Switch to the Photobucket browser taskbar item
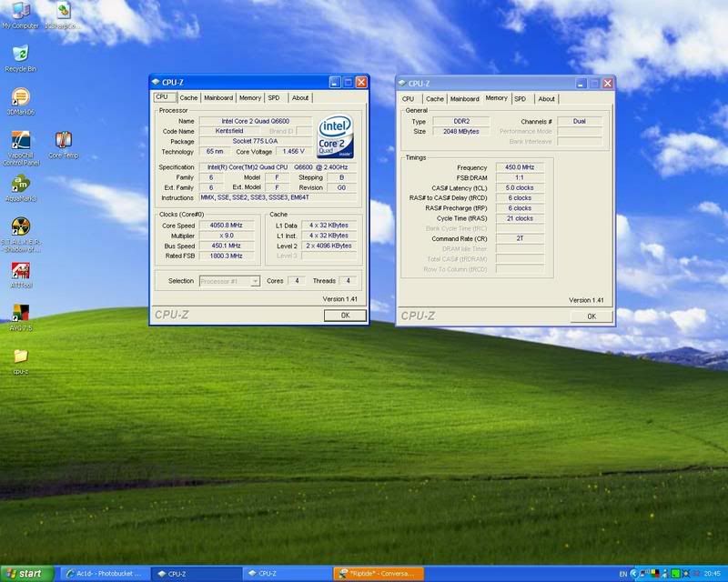Screen dimensions: 728x582 tap(105, 574)
